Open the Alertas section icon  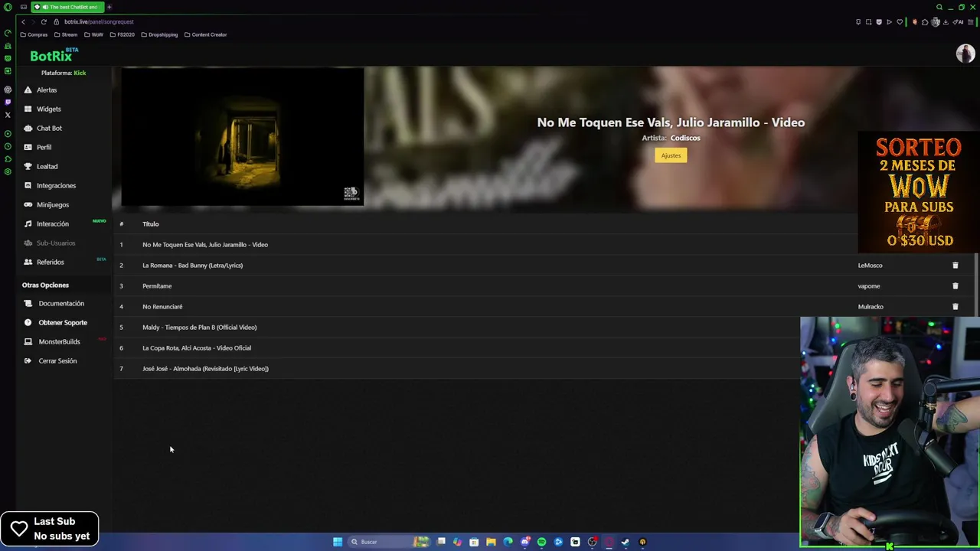coord(28,90)
